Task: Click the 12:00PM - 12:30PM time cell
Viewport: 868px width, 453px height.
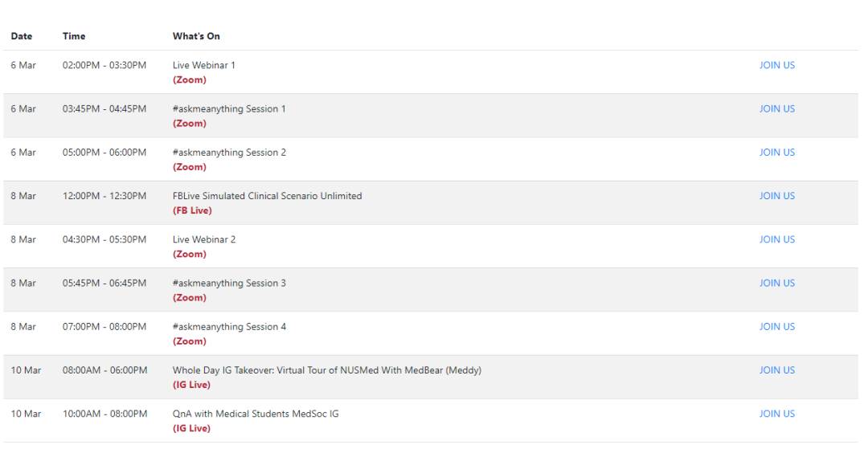Action: [x=104, y=196]
